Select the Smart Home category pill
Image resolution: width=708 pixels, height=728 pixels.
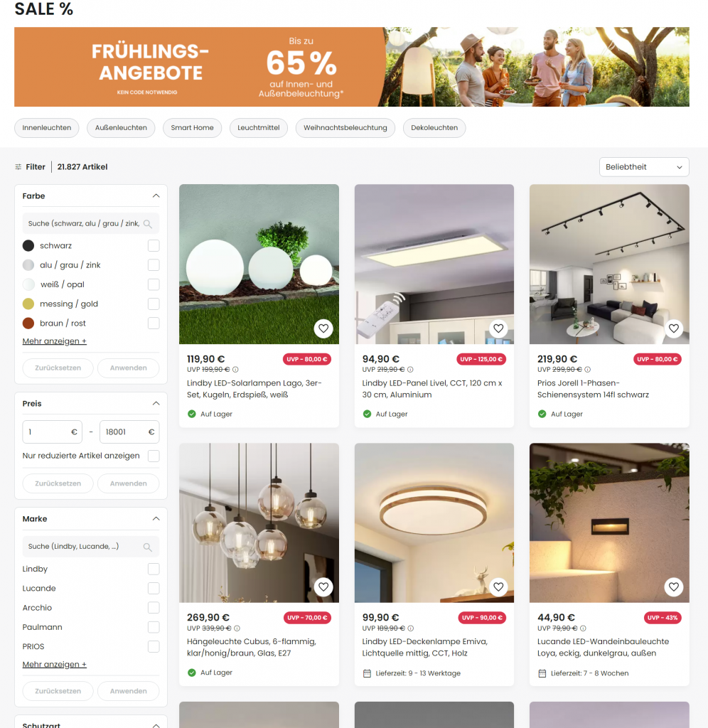(192, 128)
